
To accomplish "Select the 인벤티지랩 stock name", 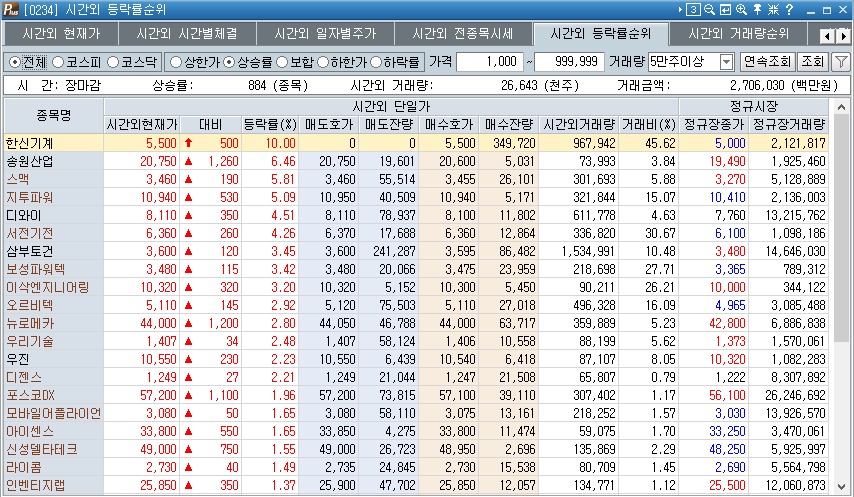I will (x=35, y=484).
